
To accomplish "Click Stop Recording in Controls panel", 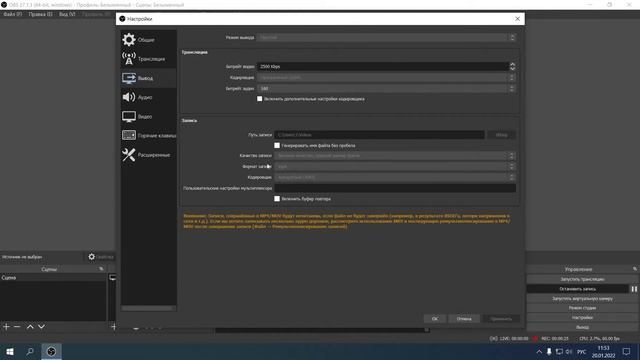I will tap(578, 289).
